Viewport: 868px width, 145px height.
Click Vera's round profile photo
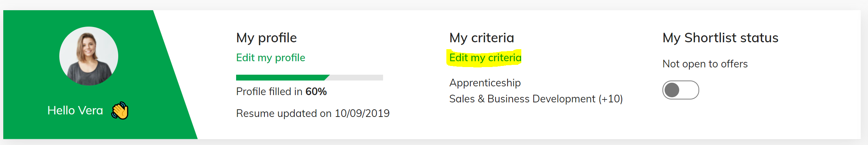coord(89,56)
